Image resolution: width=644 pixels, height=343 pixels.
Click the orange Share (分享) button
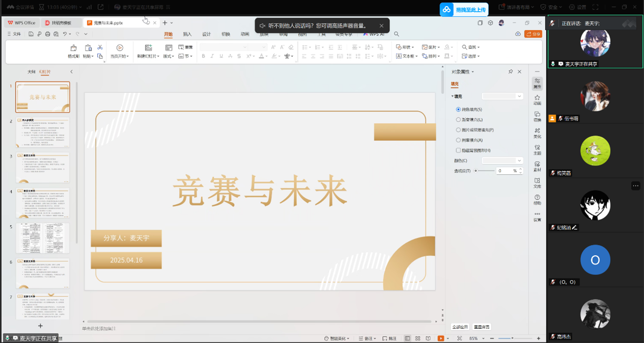[x=533, y=34]
